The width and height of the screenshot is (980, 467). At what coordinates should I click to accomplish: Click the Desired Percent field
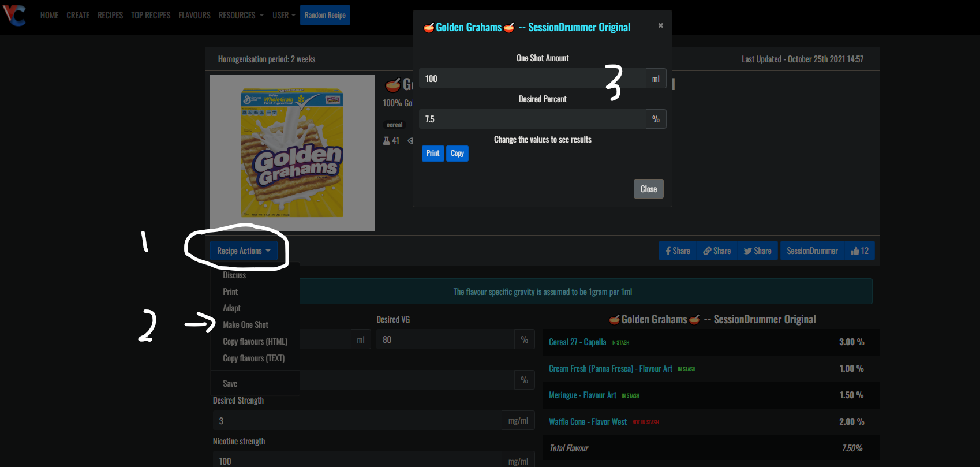[x=532, y=119]
